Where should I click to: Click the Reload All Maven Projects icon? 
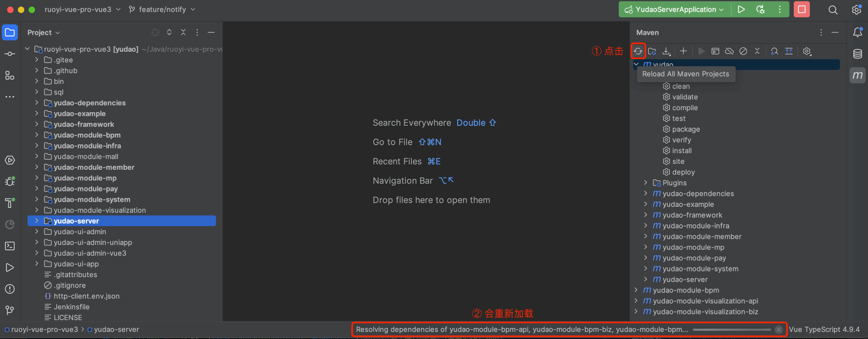click(638, 52)
